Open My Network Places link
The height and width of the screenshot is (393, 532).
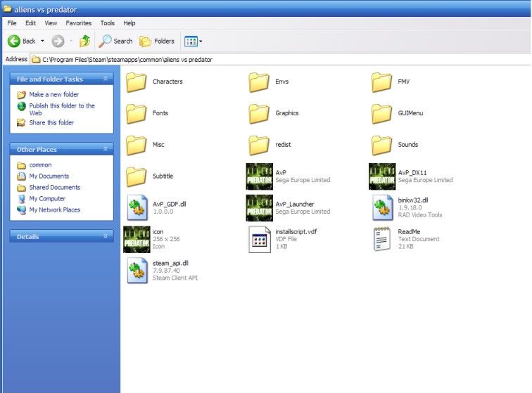(x=55, y=210)
